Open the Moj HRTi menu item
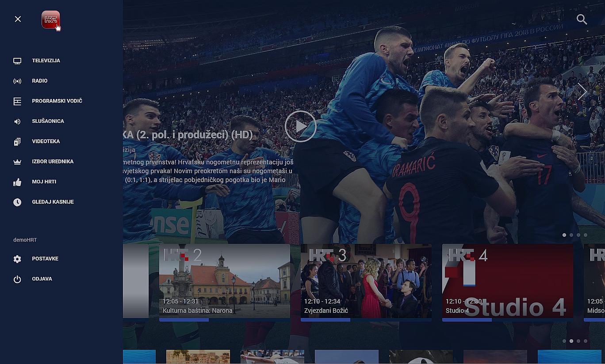This screenshot has height=364, width=605. tap(44, 182)
